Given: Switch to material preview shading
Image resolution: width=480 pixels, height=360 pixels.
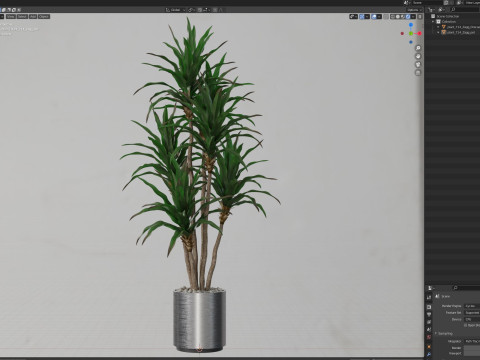Looking at the screenshot, I should click(x=403, y=17).
